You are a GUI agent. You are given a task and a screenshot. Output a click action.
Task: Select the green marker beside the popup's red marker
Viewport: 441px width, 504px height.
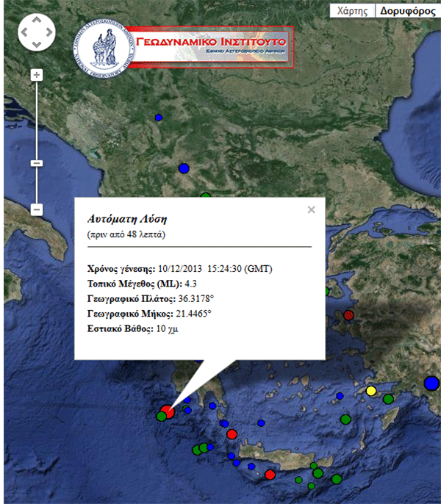pos(161,417)
